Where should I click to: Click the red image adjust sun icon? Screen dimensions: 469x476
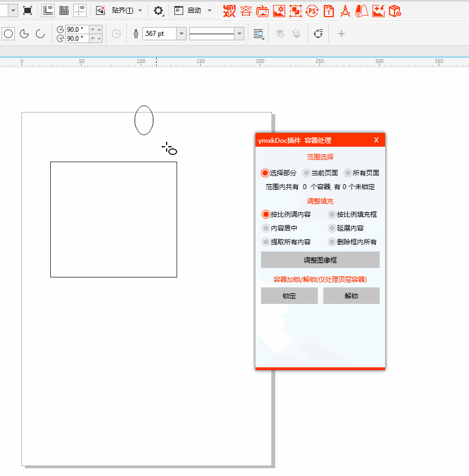279,11
